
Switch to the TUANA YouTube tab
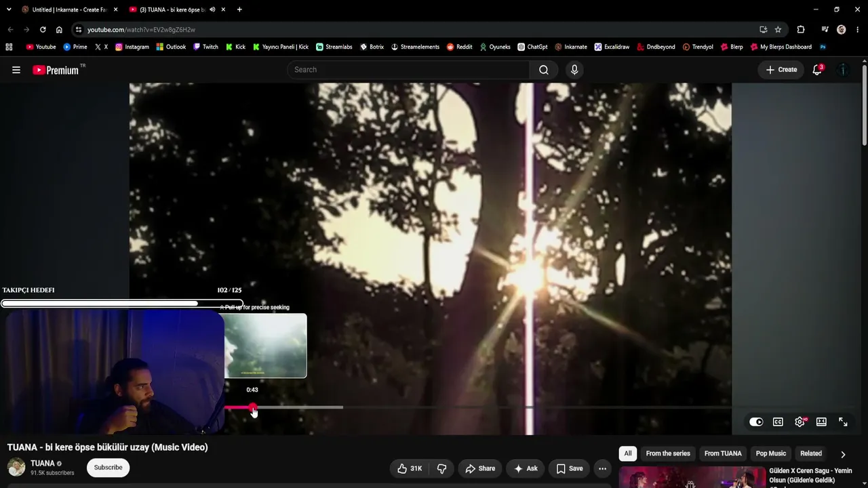point(176,9)
